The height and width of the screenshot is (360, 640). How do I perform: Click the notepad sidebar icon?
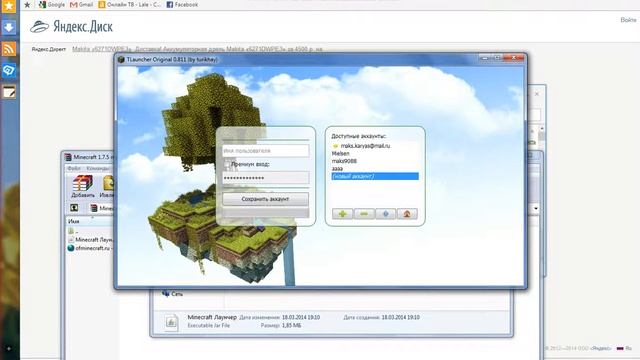pos(9,92)
